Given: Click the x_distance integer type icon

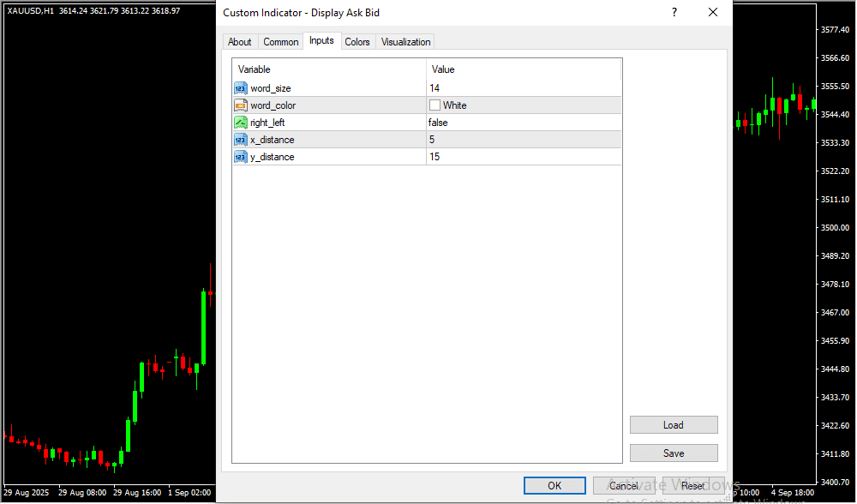Looking at the screenshot, I should (x=241, y=140).
